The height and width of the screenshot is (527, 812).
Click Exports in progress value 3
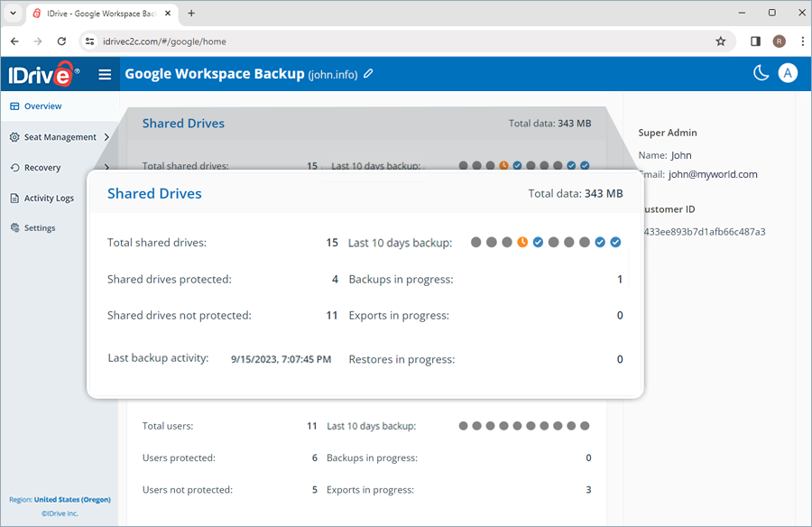pos(588,490)
